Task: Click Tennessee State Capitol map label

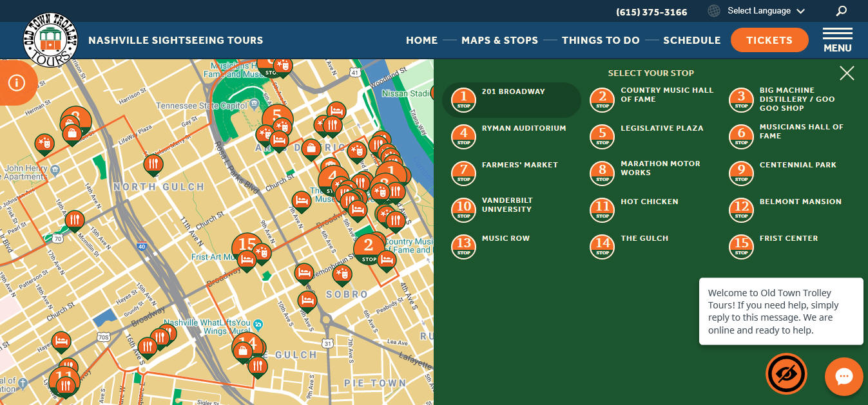Action: pos(202,106)
